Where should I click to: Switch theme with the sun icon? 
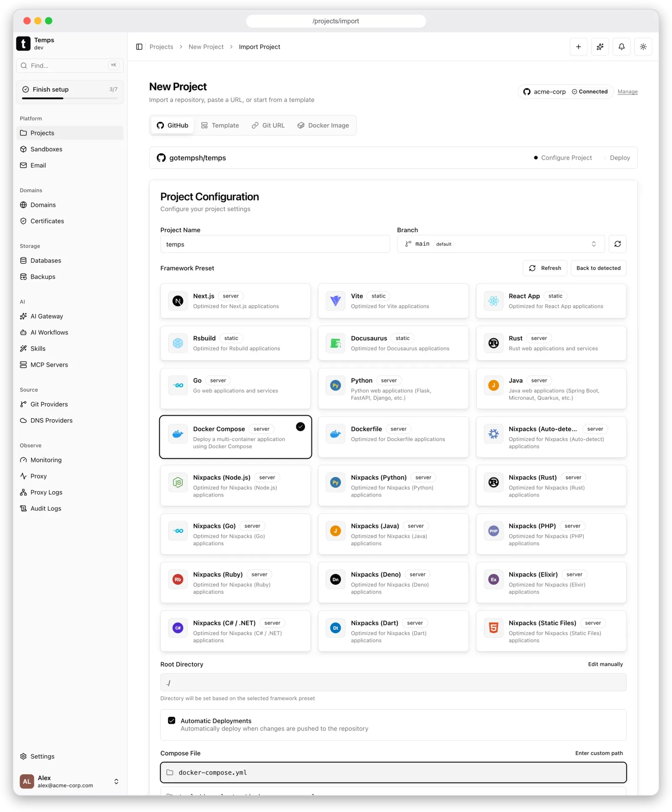coord(643,47)
